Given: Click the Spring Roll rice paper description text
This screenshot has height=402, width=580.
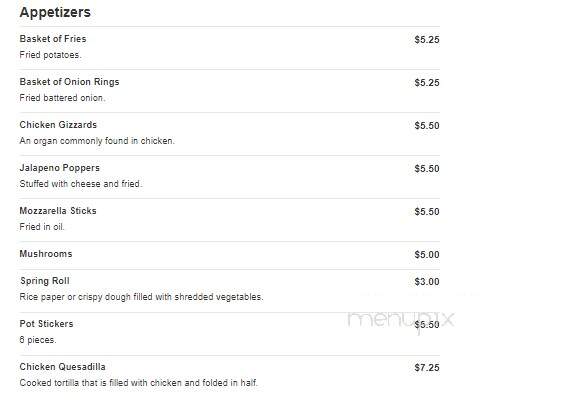Looking at the screenshot, I should (x=141, y=297).
